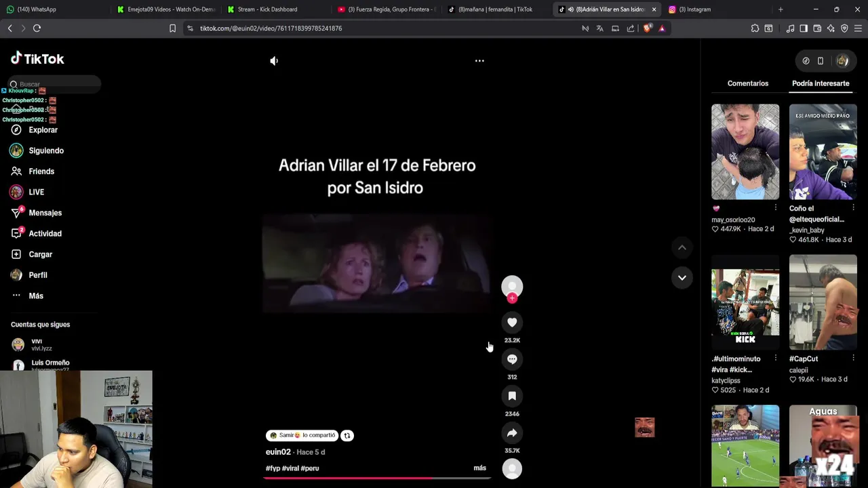The image size is (868, 488).
Task: Open the Brave Rewards triangle icon
Action: click(x=662, y=28)
